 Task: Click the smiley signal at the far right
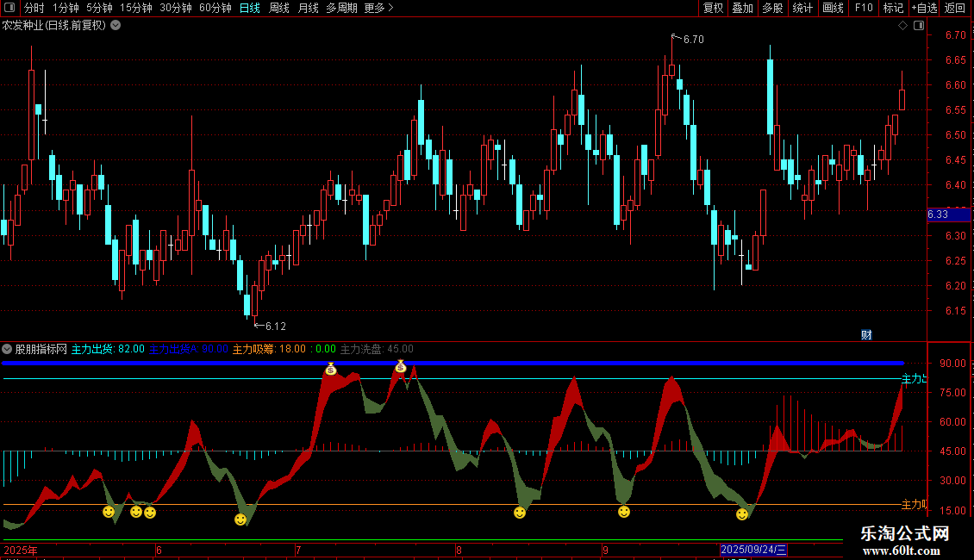pyautogui.click(x=741, y=514)
